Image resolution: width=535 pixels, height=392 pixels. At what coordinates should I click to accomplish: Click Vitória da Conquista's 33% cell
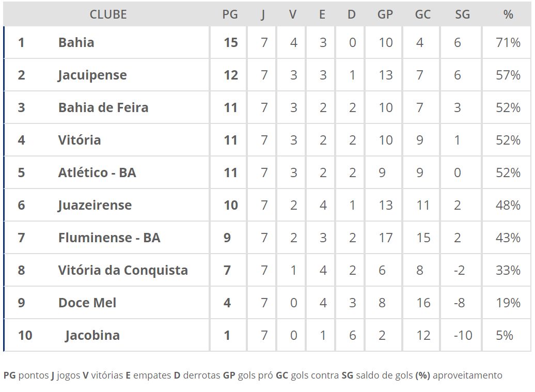[508, 270]
